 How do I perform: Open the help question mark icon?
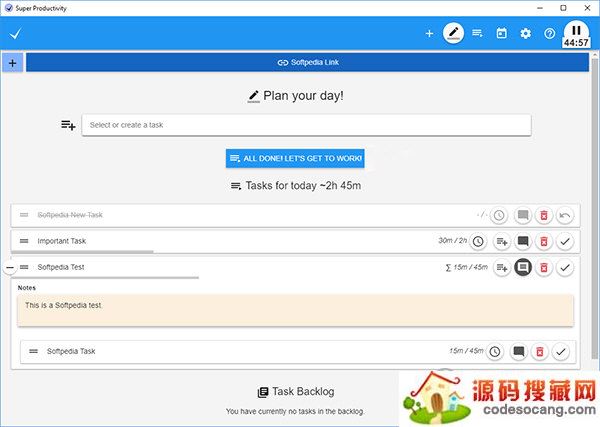(549, 33)
